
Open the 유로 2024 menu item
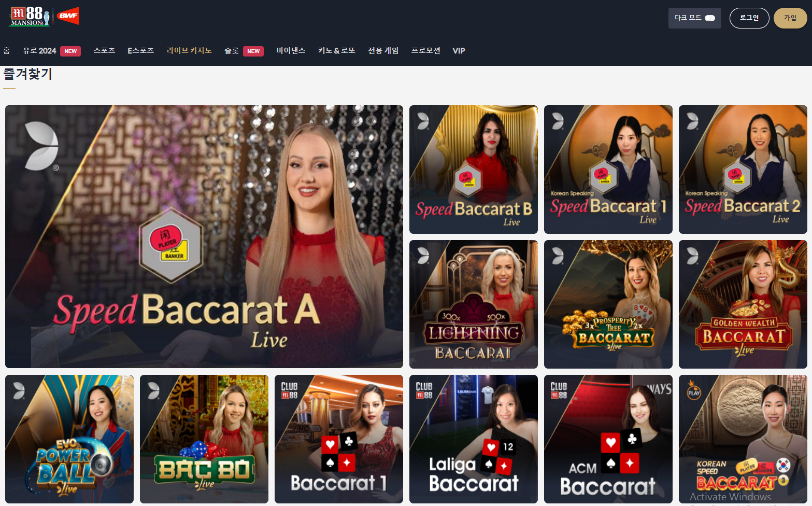pos(52,51)
